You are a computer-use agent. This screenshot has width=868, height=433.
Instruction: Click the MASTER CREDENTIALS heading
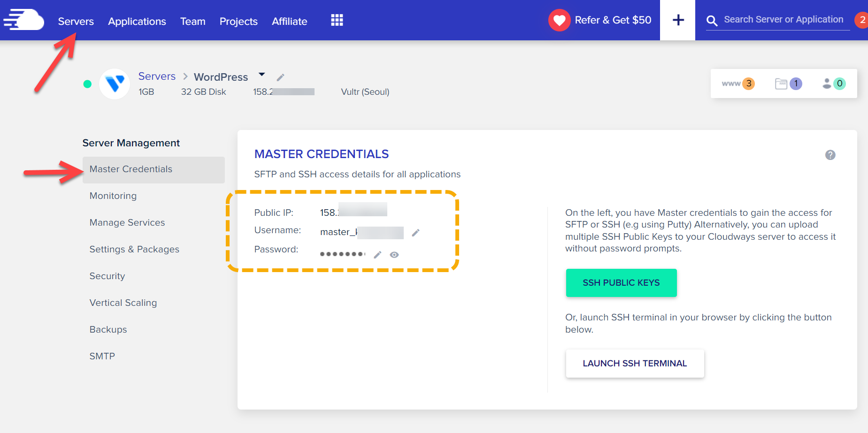322,154
